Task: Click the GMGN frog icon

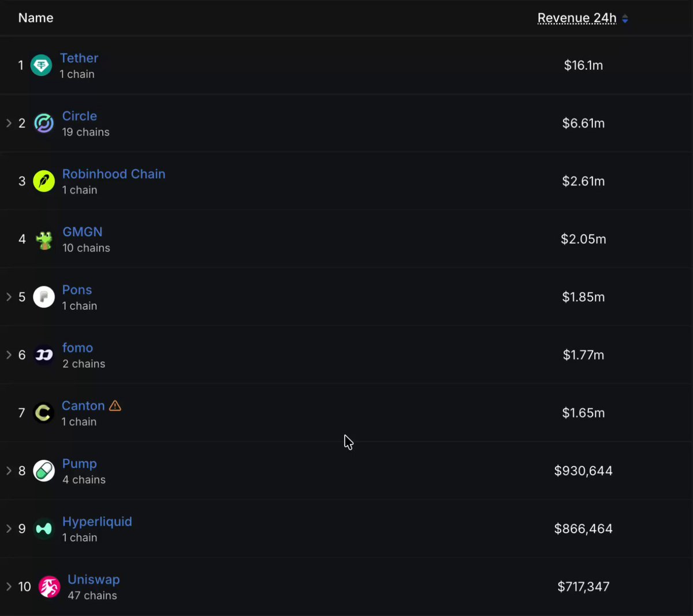Action: pos(44,239)
